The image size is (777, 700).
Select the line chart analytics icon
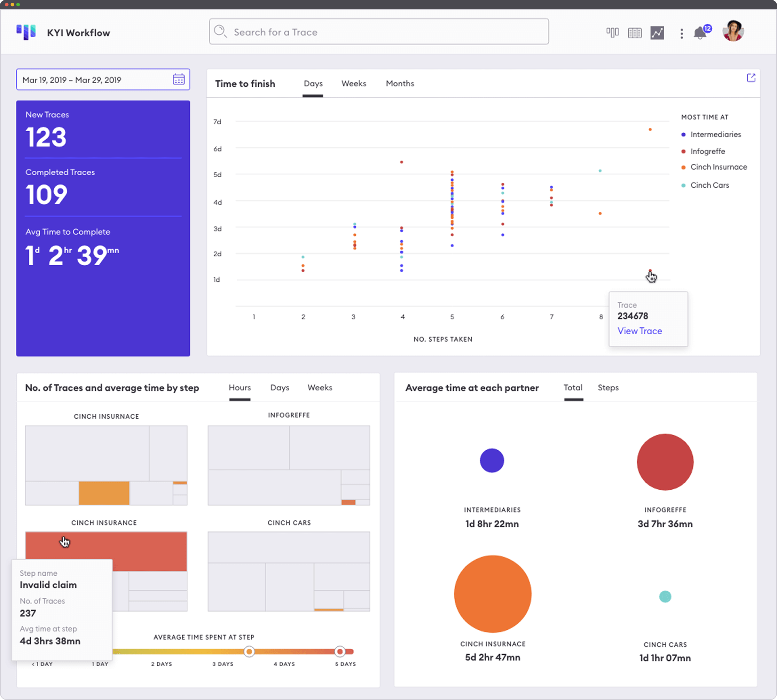[657, 33]
